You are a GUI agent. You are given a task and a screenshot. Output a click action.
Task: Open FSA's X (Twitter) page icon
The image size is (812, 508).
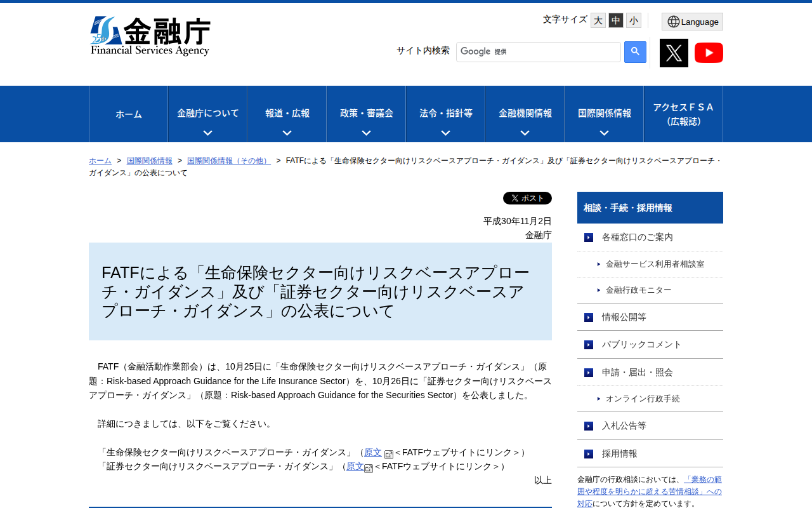click(674, 52)
